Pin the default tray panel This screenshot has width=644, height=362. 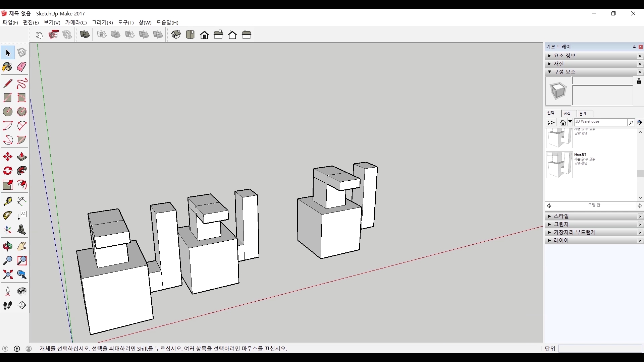[634, 47]
